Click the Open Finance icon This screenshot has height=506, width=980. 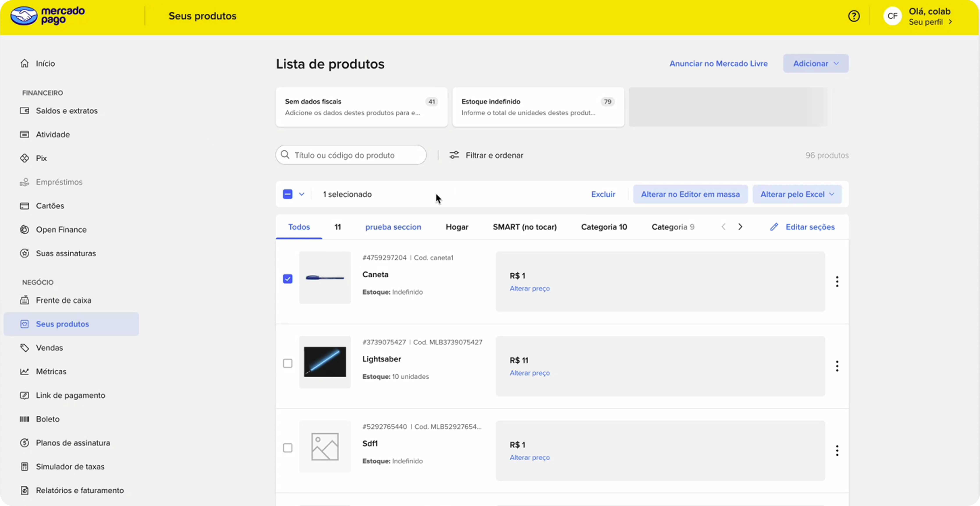tap(25, 230)
